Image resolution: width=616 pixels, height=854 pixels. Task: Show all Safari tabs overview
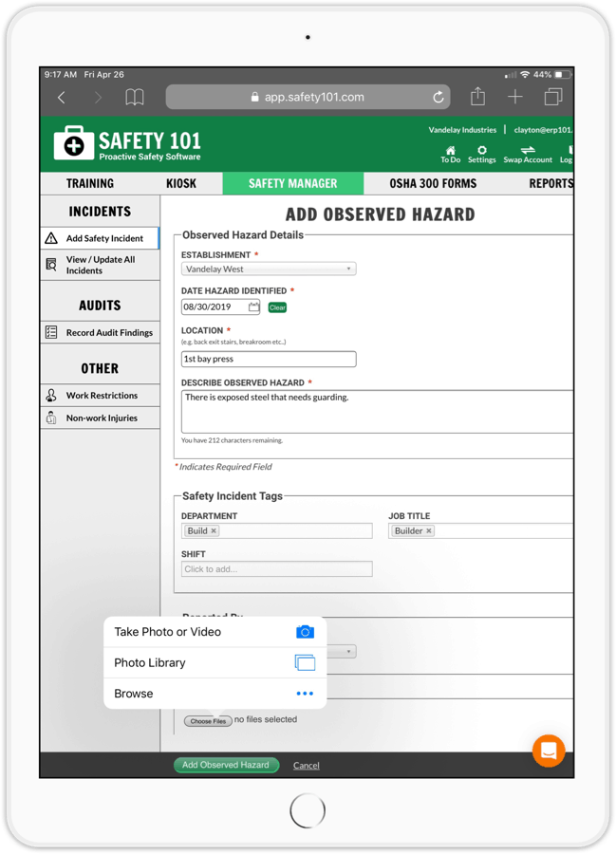pyautogui.click(x=552, y=97)
